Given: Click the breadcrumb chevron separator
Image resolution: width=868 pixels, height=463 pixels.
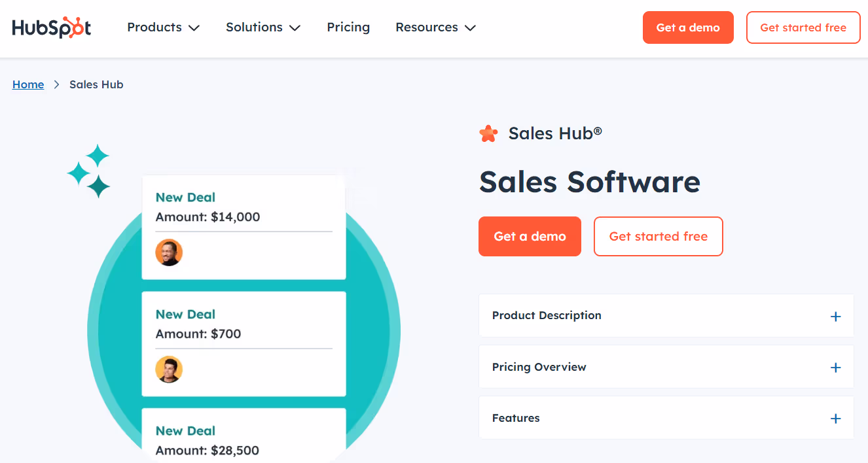Looking at the screenshot, I should [x=57, y=84].
